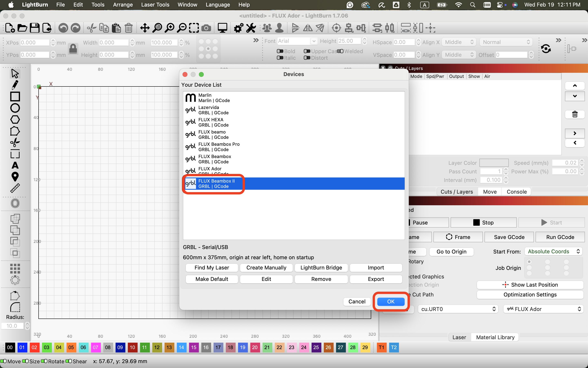Open the Font Arial dropdown

coord(297,41)
